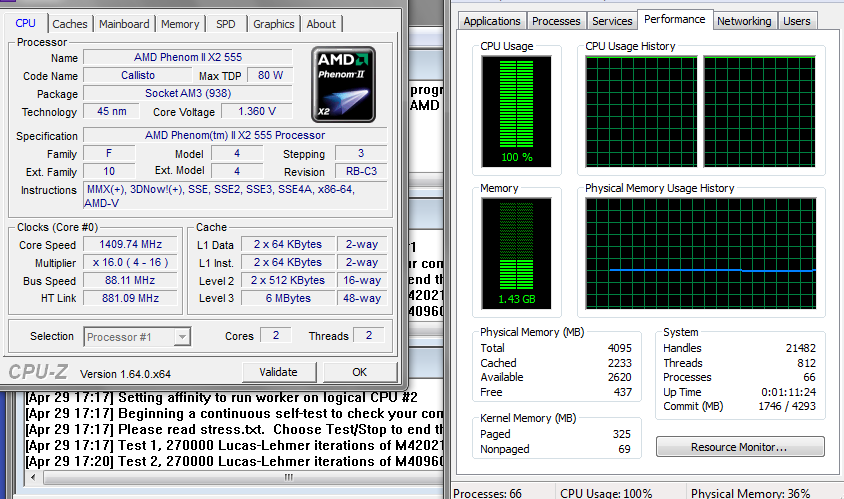
Task: Click the 80 W Max TDP value
Action: [270, 75]
